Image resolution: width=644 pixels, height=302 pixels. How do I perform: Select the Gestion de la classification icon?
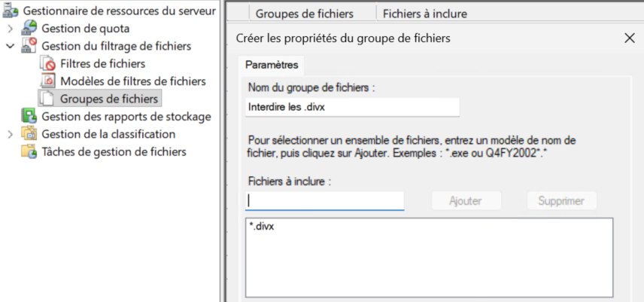(x=29, y=134)
